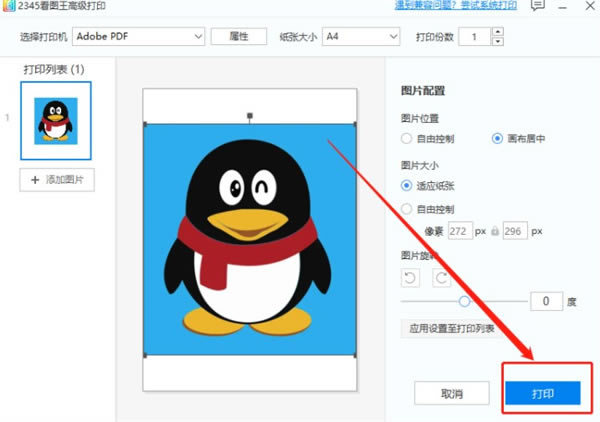This screenshot has width=600, height=422.
Task: Click the image rotation slider handle
Action: [465, 301]
